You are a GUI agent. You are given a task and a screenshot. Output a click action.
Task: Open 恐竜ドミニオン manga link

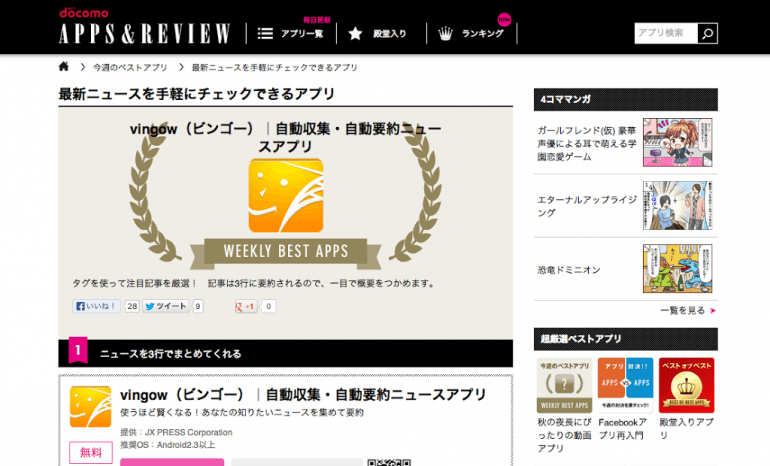click(569, 270)
